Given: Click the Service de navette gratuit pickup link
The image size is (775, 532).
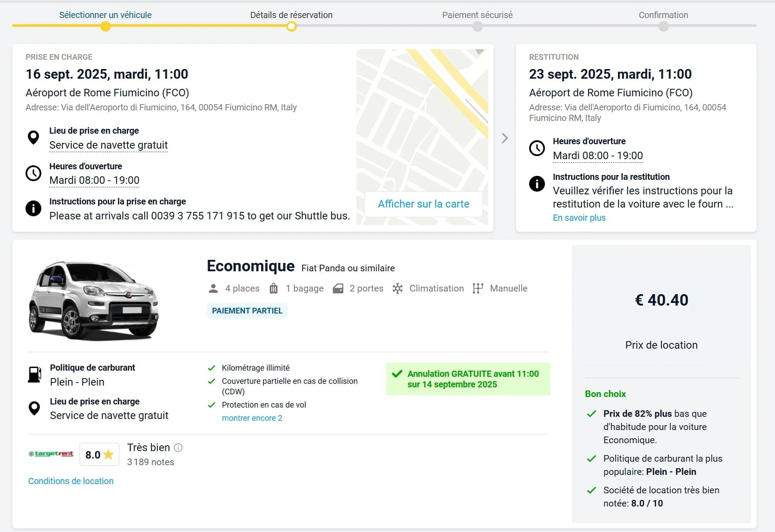Looking at the screenshot, I should click(x=109, y=145).
